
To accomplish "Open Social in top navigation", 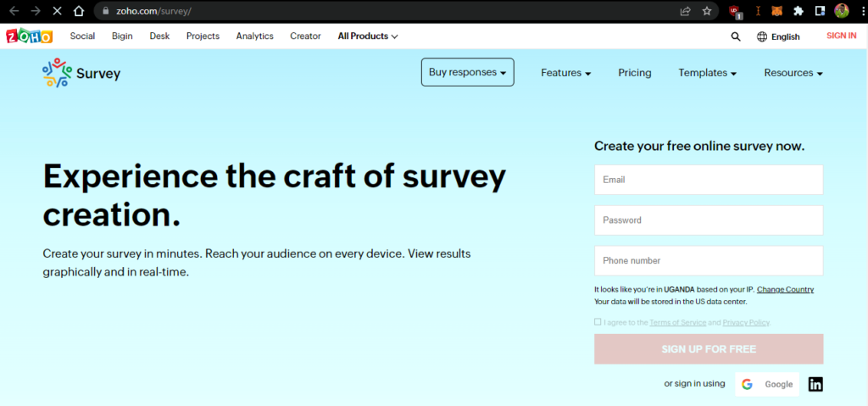I will point(82,36).
